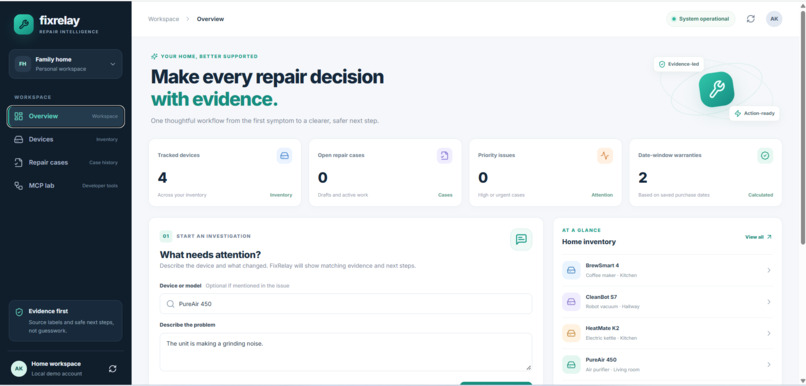Screen dimensions: 806x386
Task: Expand HeatMate K2 via its chevron
Action: (769, 333)
